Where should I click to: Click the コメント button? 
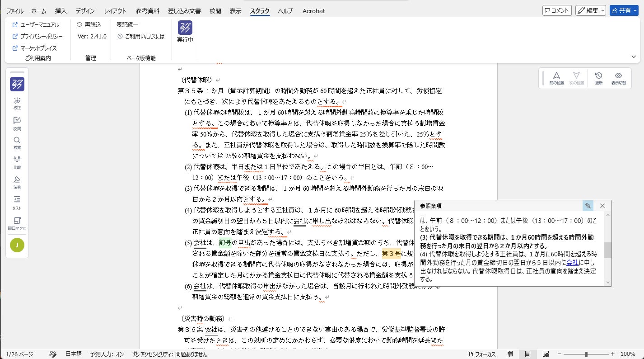click(557, 10)
